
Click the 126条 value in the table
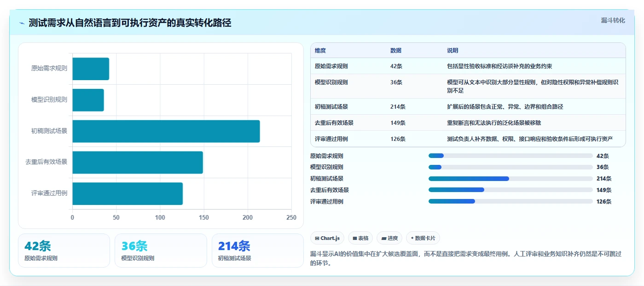coord(398,139)
